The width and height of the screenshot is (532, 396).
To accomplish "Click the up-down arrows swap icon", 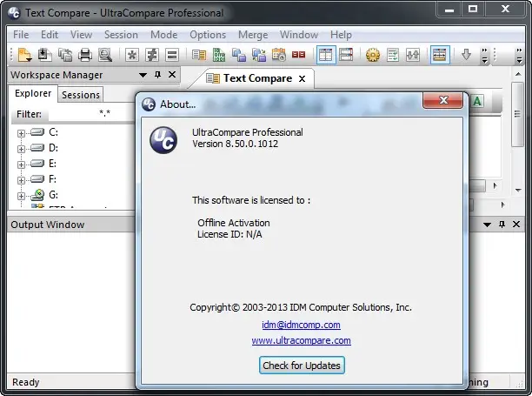I will pyautogui.click(x=413, y=55).
